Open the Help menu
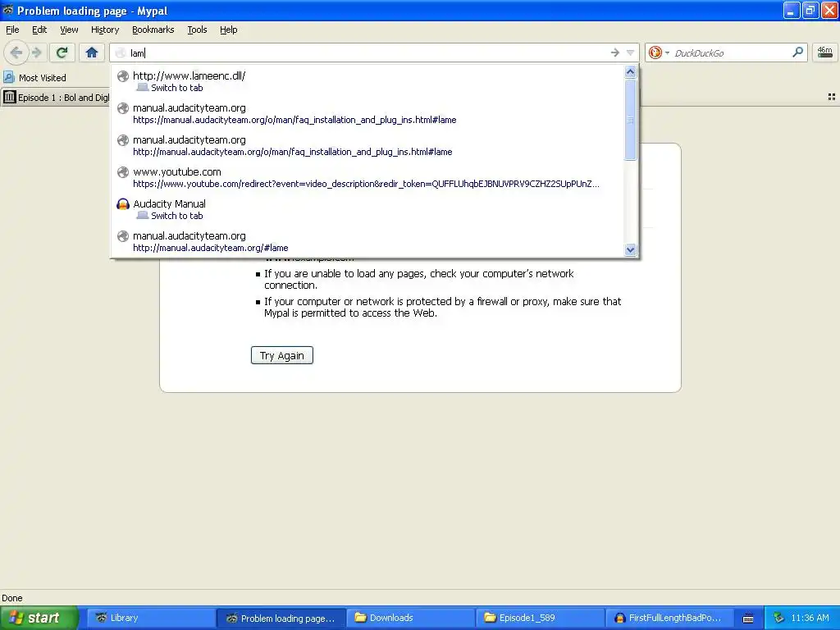 click(x=228, y=30)
